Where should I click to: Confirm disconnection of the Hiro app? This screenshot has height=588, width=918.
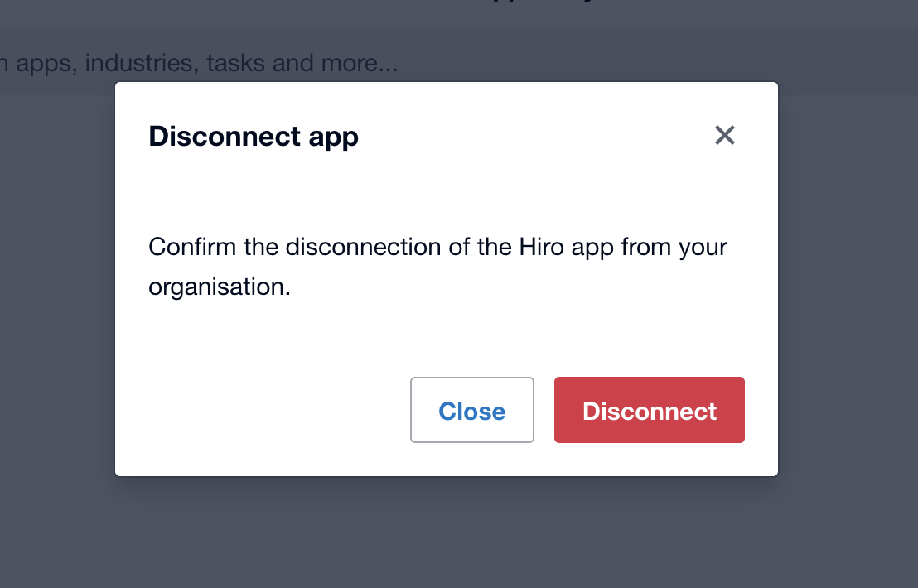[x=650, y=411]
